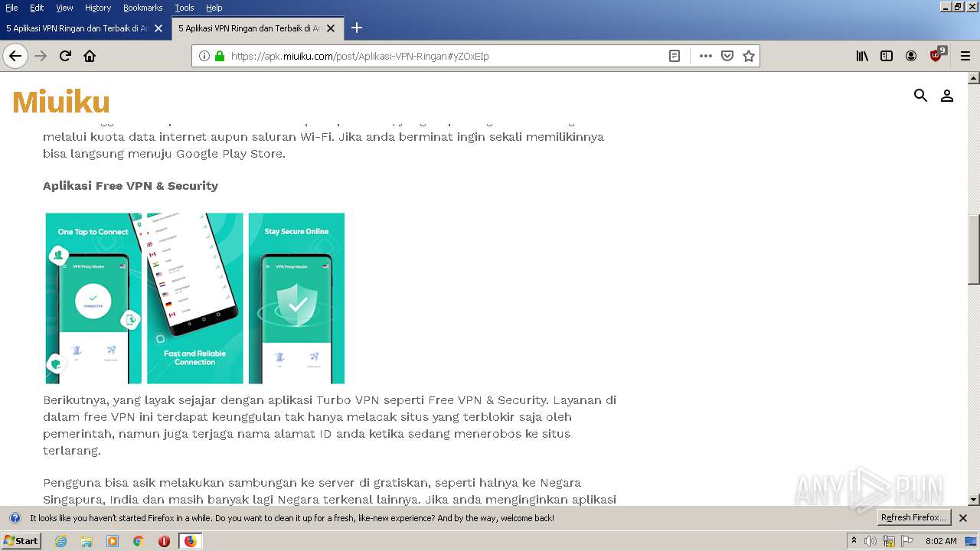The height and width of the screenshot is (551, 980).
Task: Open a new browser tab
Action: pos(356,28)
